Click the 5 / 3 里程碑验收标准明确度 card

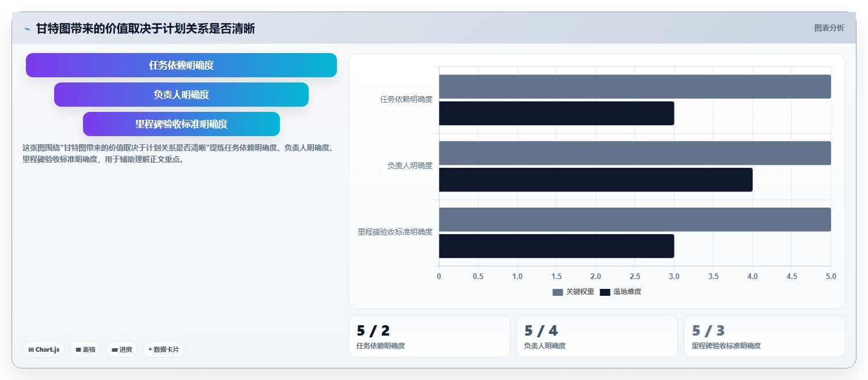tap(764, 336)
